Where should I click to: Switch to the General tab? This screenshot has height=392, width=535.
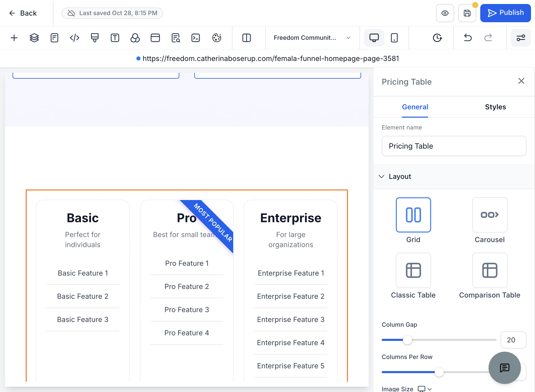(415, 107)
